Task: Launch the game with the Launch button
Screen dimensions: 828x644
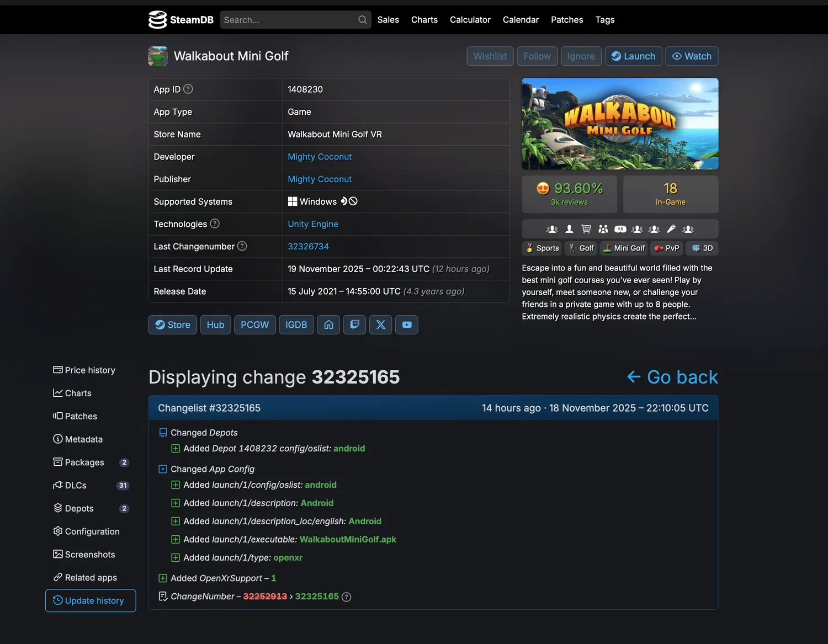Action: coord(633,56)
